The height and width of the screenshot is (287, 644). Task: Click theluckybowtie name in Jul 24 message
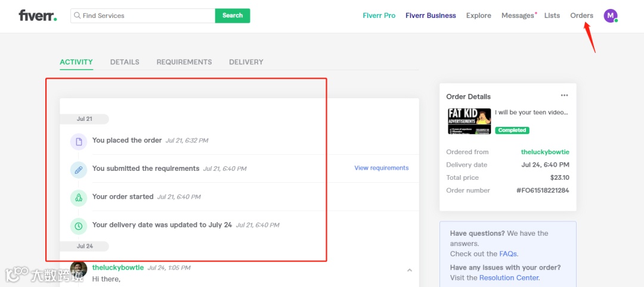tap(118, 268)
